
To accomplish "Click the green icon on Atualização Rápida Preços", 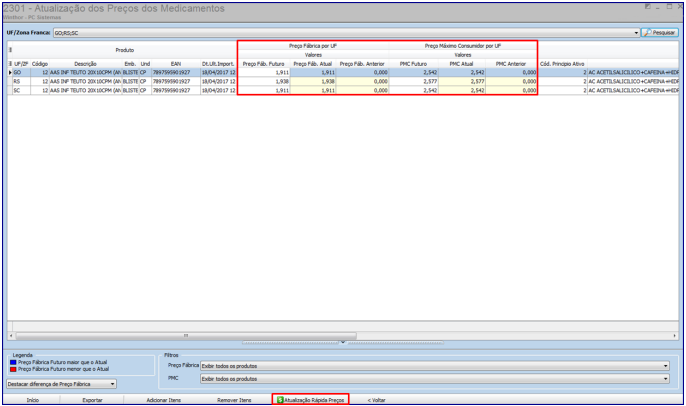I will click(280, 400).
